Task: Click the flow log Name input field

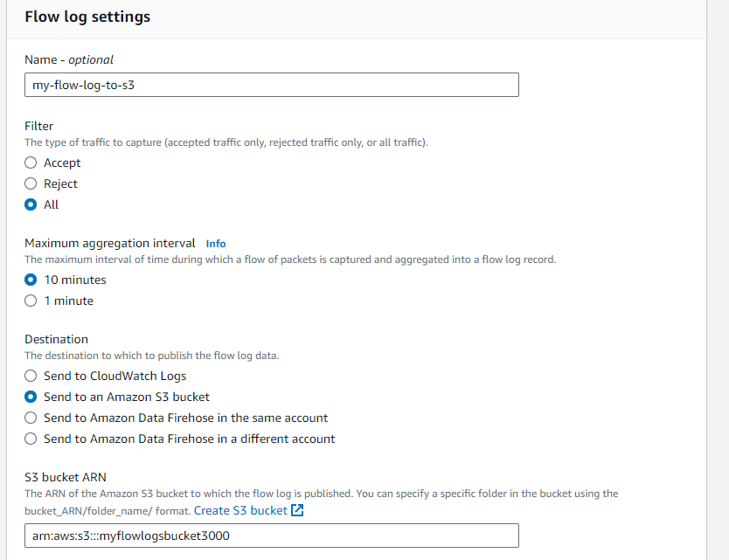Action: coord(271,85)
